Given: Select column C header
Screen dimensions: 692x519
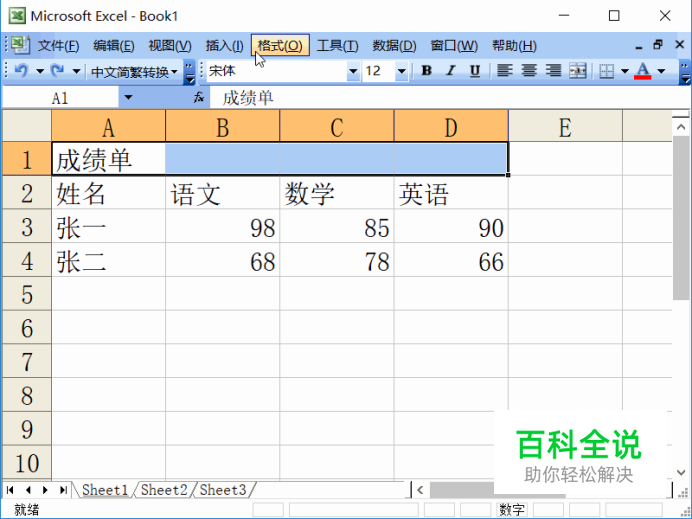Looking at the screenshot, I should (337, 126).
